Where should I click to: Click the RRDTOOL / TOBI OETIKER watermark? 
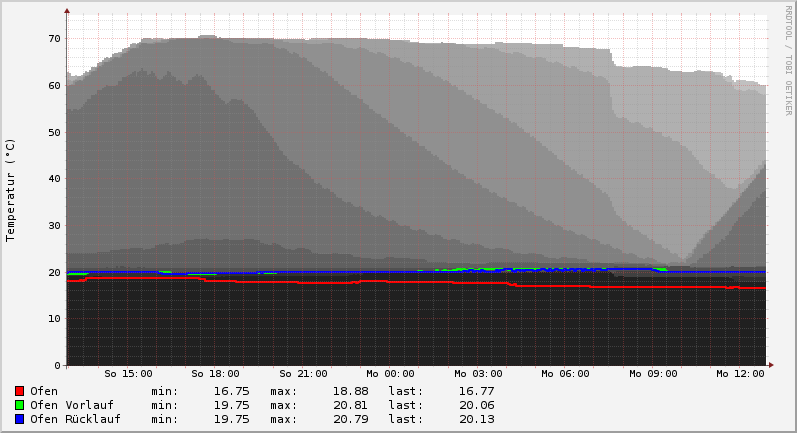tap(788, 60)
